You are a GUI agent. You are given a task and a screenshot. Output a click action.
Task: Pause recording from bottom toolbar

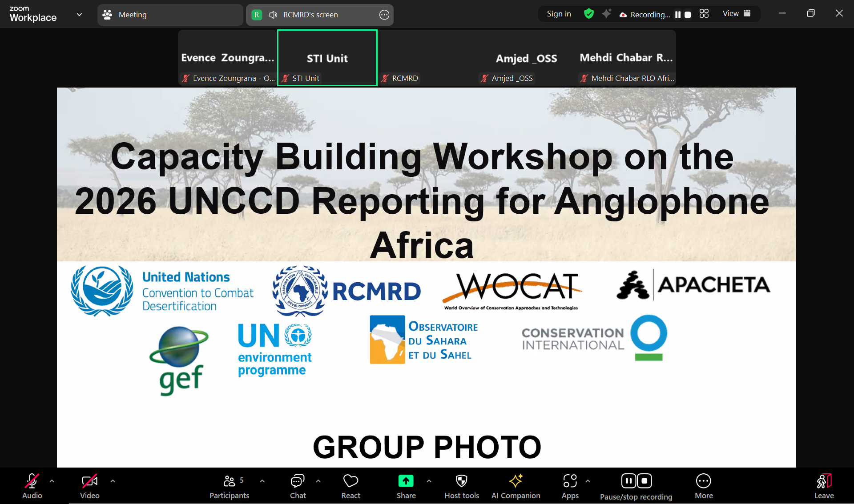coord(628,481)
